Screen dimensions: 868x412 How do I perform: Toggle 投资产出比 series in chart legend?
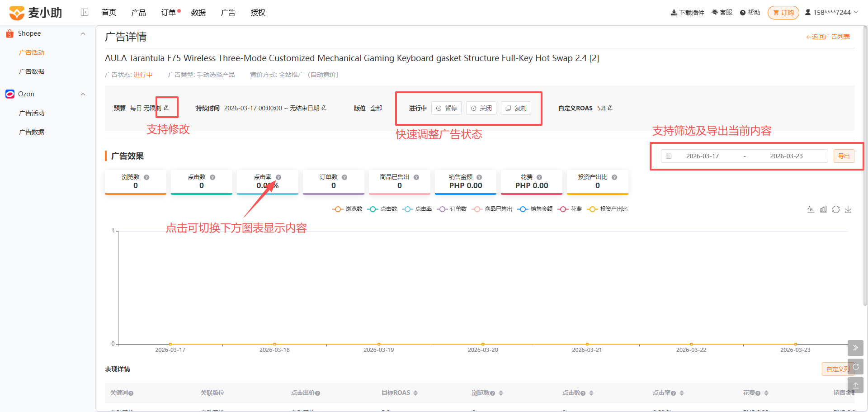(x=607, y=209)
